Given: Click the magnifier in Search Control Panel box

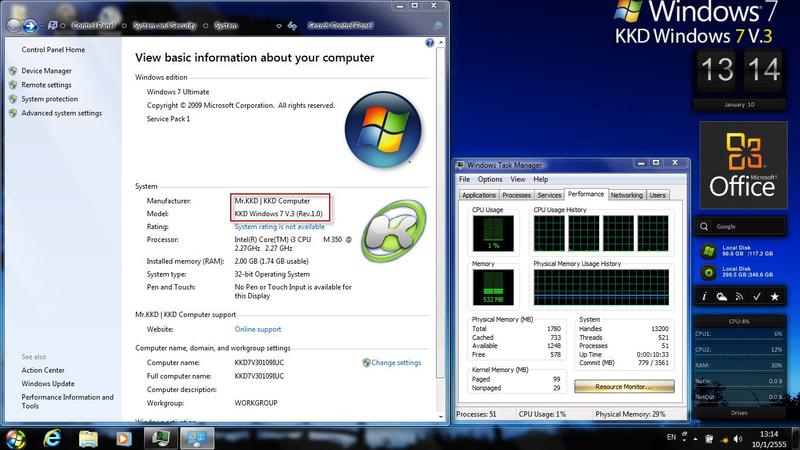Looking at the screenshot, I should tap(437, 26).
